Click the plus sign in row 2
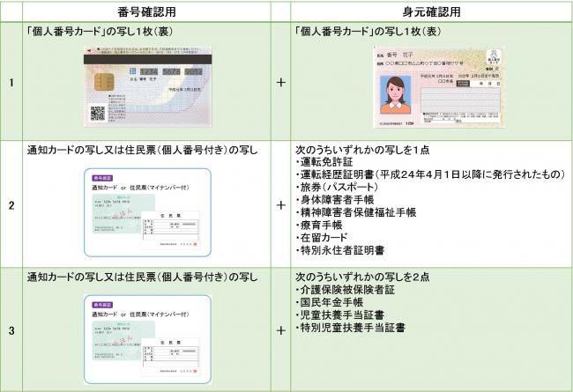573x392 pixels. pyautogui.click(x=280, y=205)
